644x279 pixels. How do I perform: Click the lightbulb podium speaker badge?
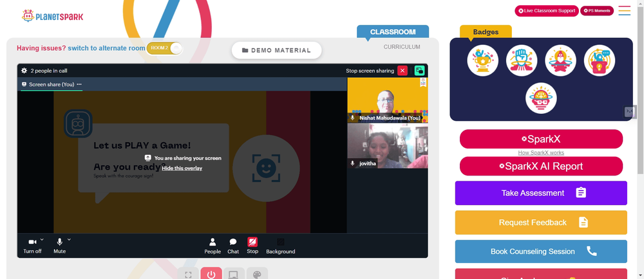pos(599,60)
